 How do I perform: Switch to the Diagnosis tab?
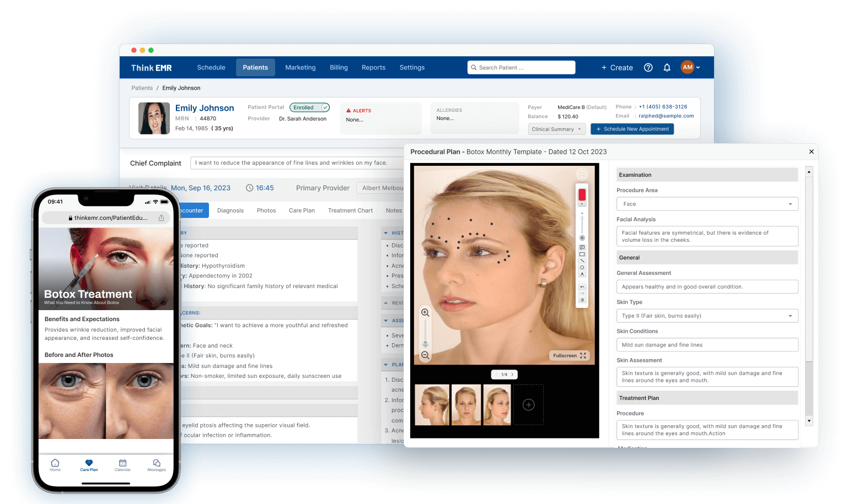[x=230, y=210]
